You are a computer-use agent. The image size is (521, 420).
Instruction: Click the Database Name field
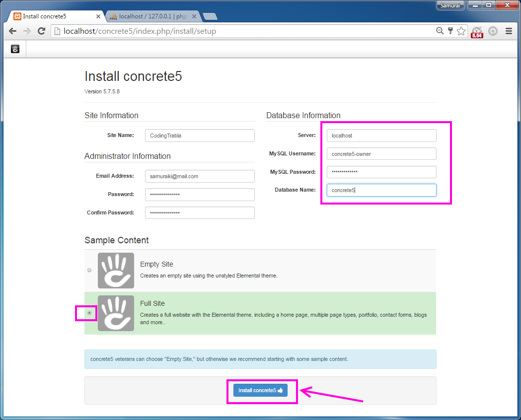(x=381, y=190)
